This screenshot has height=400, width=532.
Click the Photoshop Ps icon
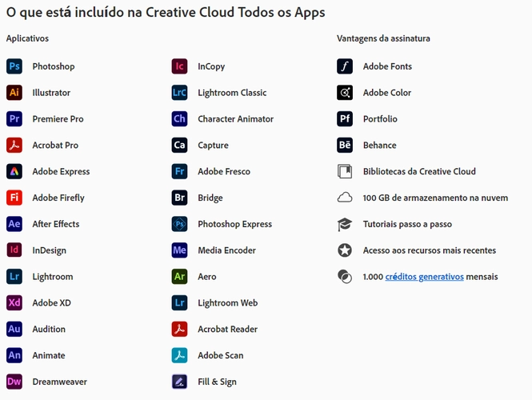click(14, 66)
